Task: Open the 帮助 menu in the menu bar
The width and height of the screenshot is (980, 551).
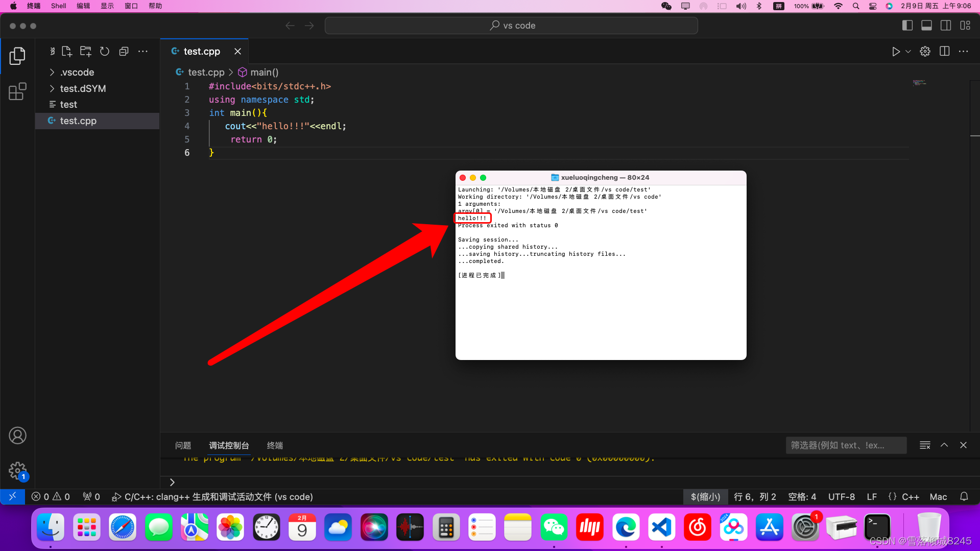Action: 155,6
